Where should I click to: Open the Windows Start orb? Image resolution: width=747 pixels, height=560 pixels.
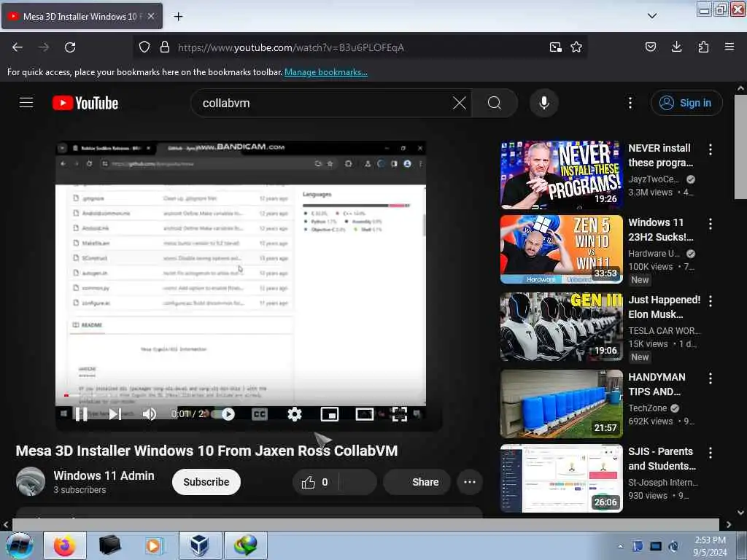point(20,545)
